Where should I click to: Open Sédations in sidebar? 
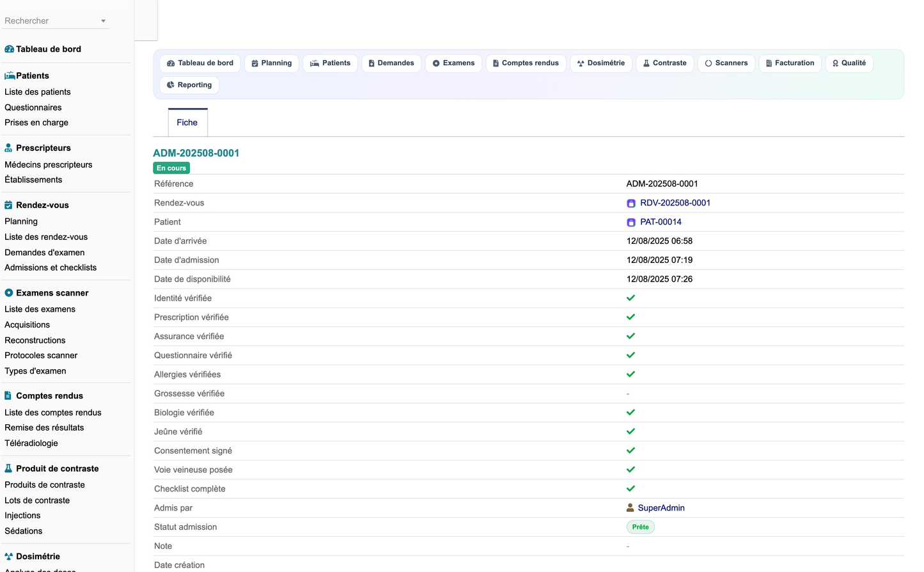[24, 531]
